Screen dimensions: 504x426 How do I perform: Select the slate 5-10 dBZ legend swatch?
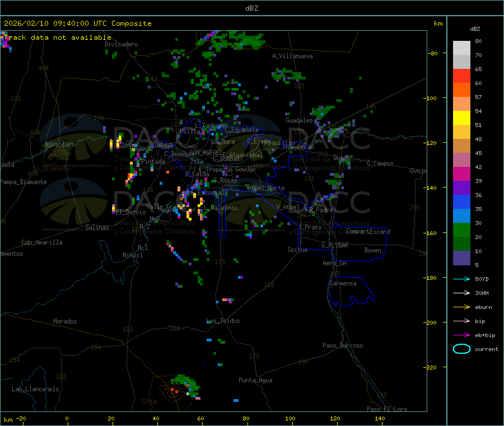(461, 258)
